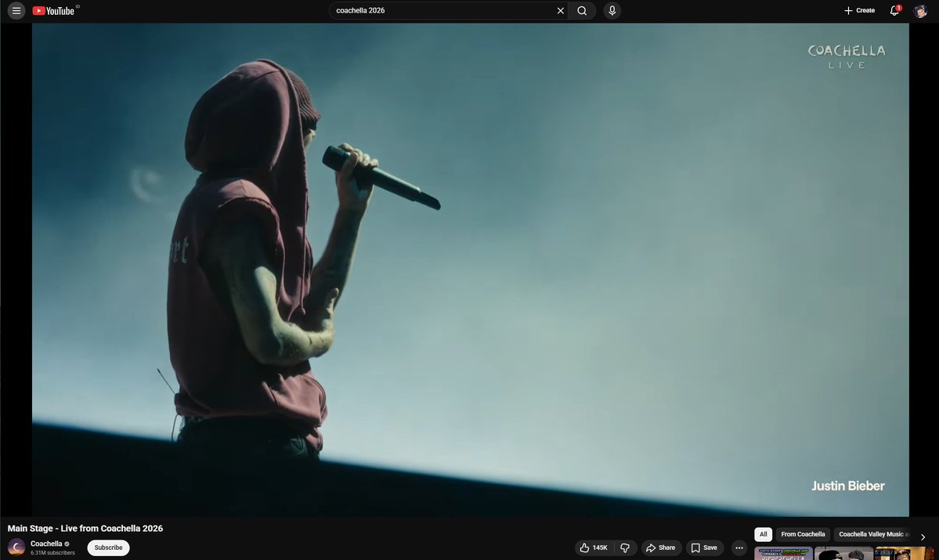Open the account avatar menu

[920, 11]
